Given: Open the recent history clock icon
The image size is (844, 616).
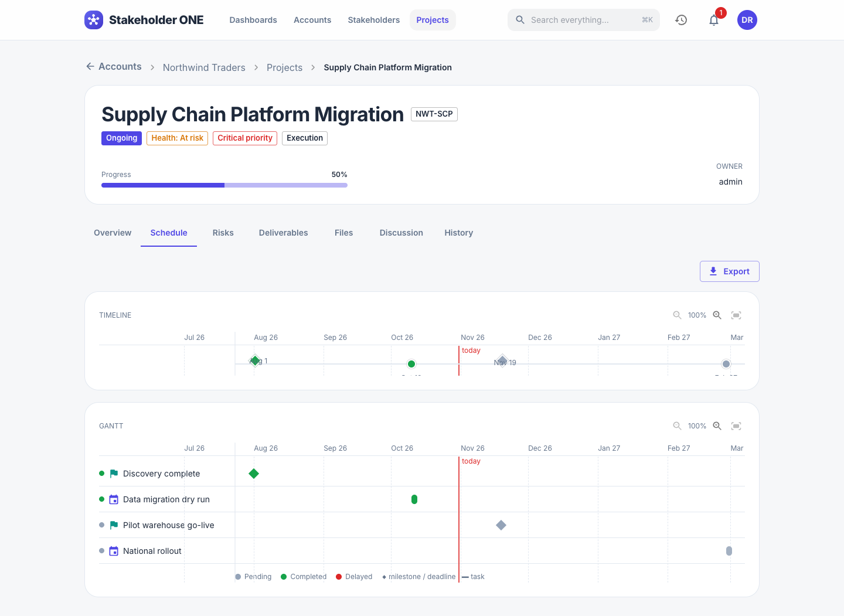Looking at the screenshot, I should pyautogui.click(x=681, y=20).
